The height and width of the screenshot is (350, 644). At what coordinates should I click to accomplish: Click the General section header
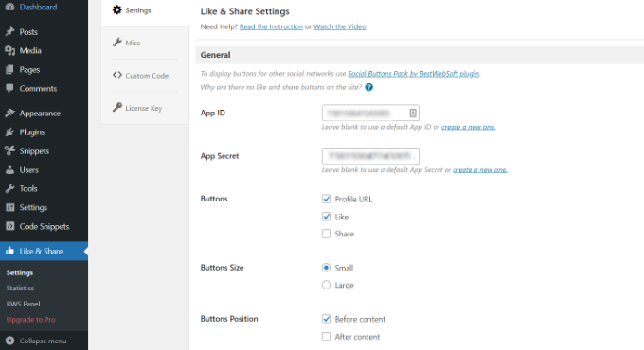tap(420, 55)
